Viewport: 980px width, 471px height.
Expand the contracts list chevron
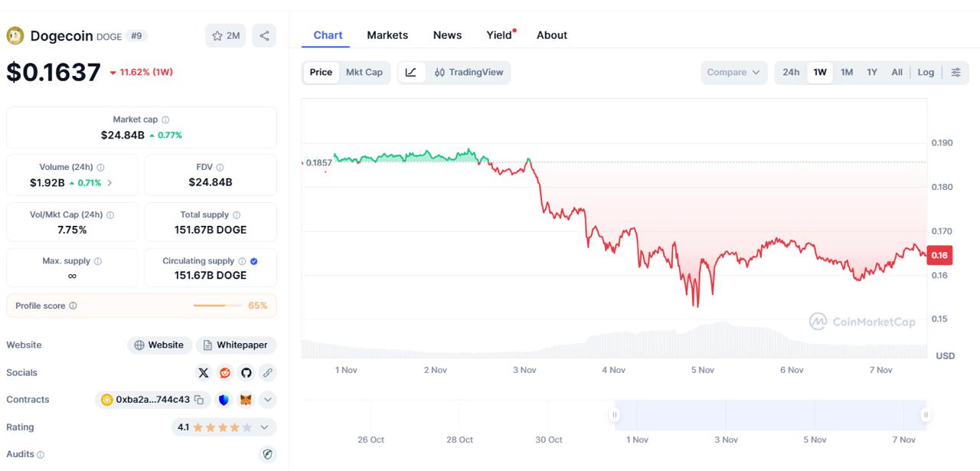(267, 400)
